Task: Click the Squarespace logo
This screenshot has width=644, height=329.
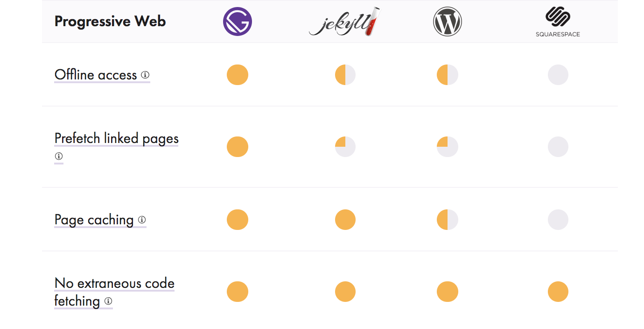Action: [558, 21]
